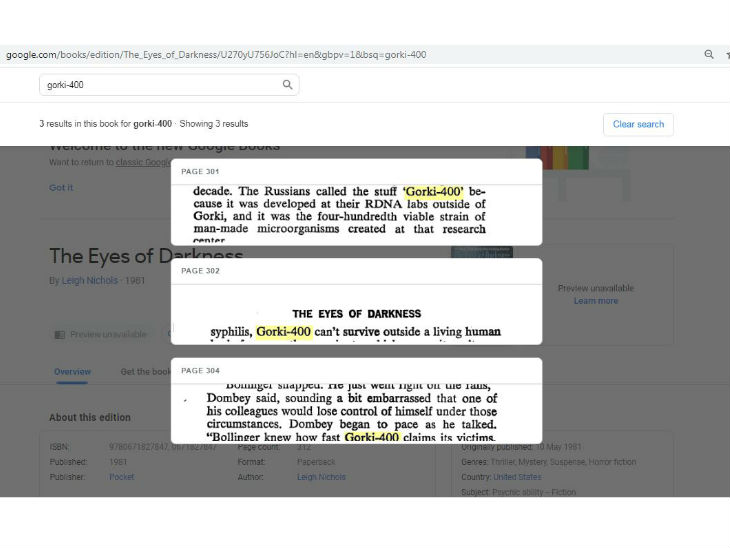Click the Leigh Nichols Author field link

pos(321,477)
